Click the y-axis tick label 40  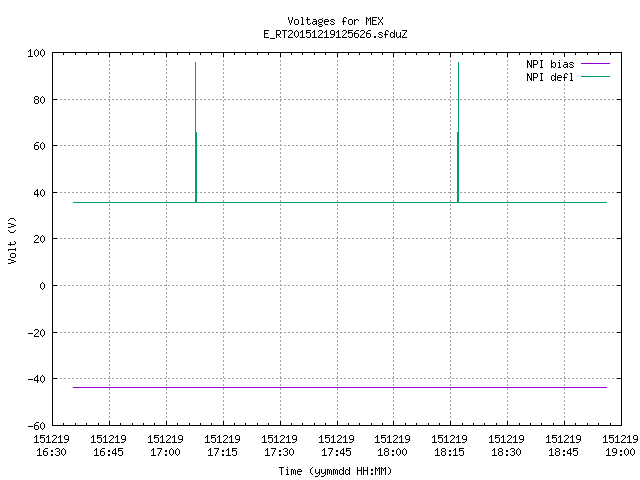point(39,193)
